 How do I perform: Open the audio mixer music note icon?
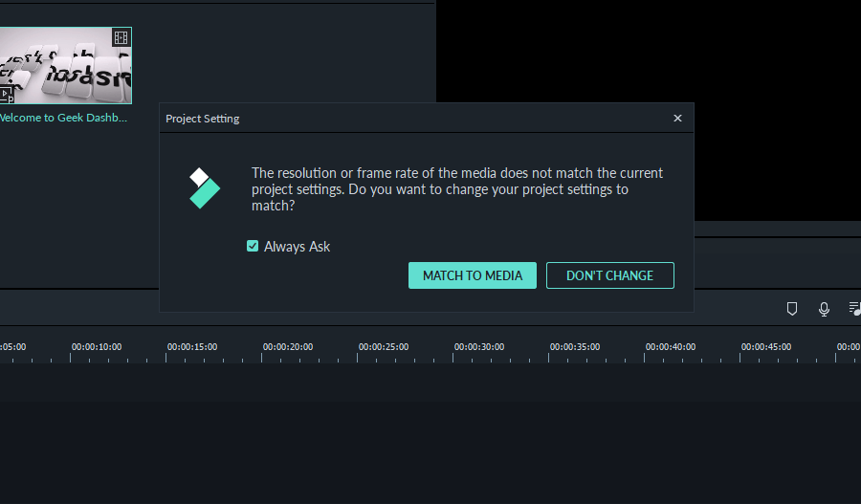tap(854, 309)
